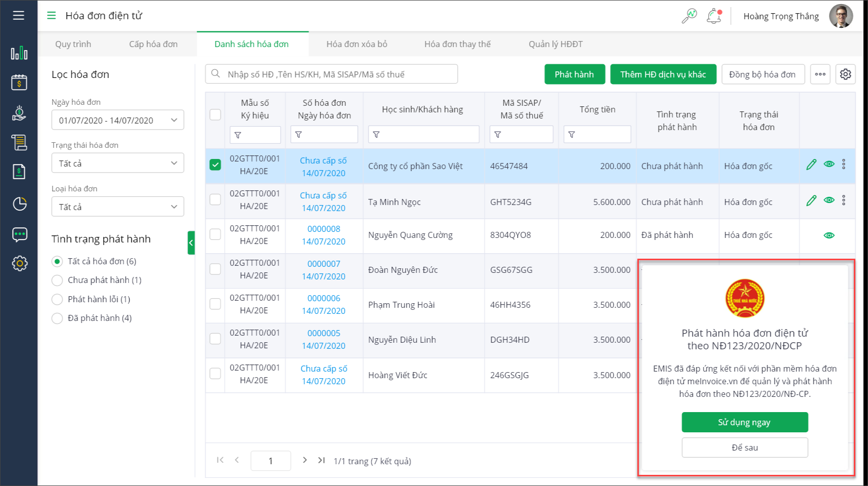The height and width of the screenshot is (486, 868).
Task: Click the invoice search input field
Action: 331,74
